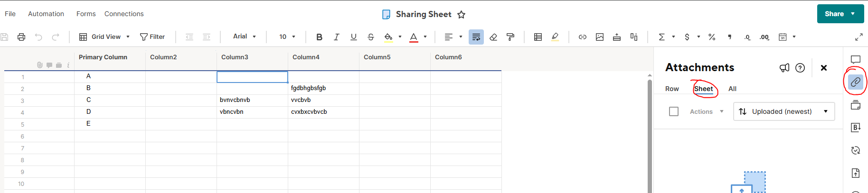Viewport: 868px width, 193px height.
Task: Open the Sum functions dropdown arrow
Action: pos(673,37)
